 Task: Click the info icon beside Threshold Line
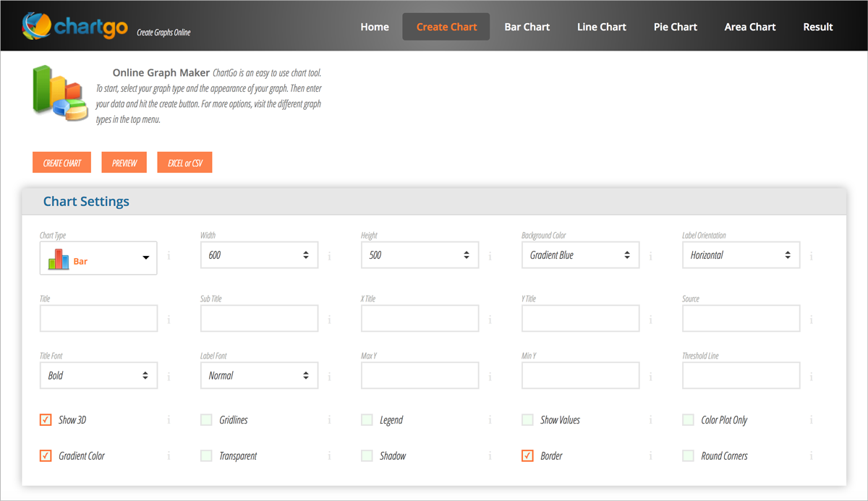click(x=811, y=375)
